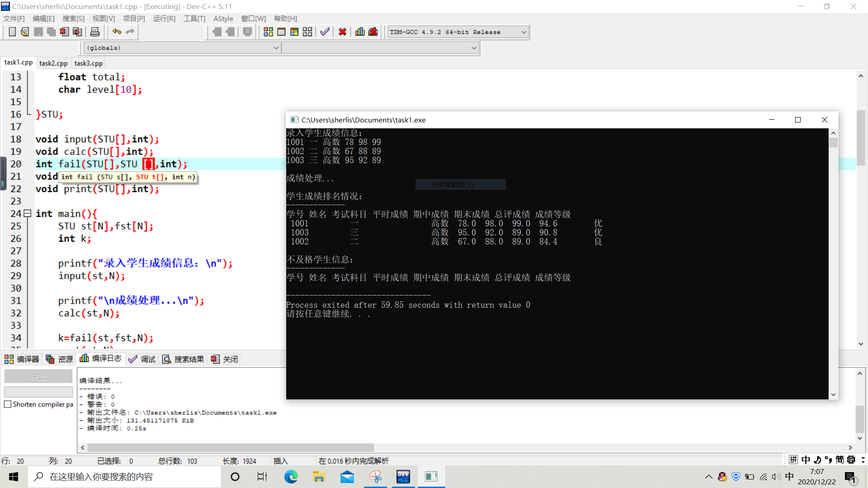Open Microsoft Edge from the taskbar

tap(291, 477)
